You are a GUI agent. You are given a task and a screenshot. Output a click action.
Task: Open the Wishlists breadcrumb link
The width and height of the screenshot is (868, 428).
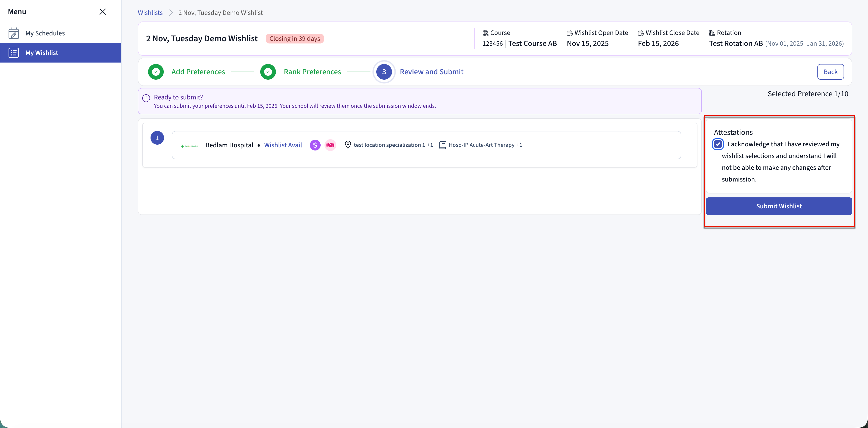(x=150, y=13)
